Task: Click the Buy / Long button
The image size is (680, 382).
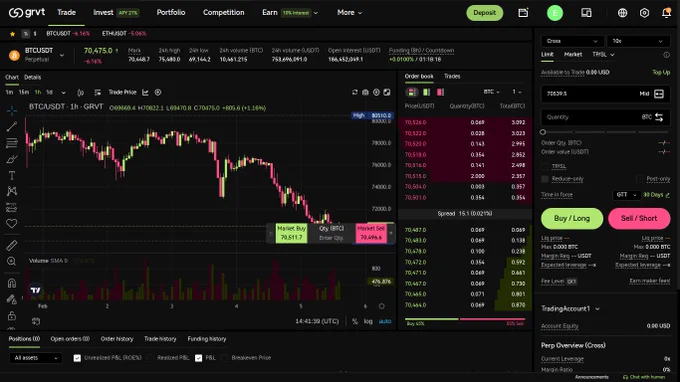Action: click(572, 219)
